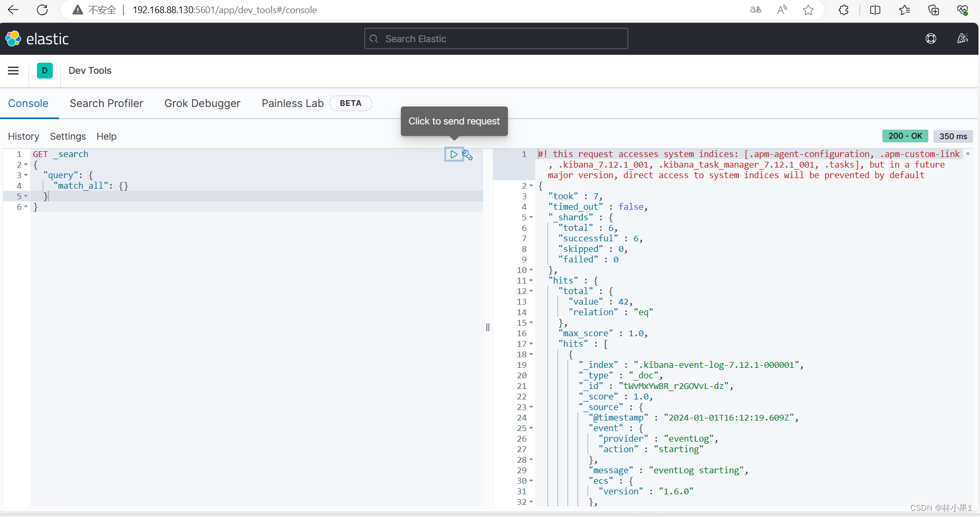
Task: Collapse _source fold at line 23
Action: tap(531, 407)
